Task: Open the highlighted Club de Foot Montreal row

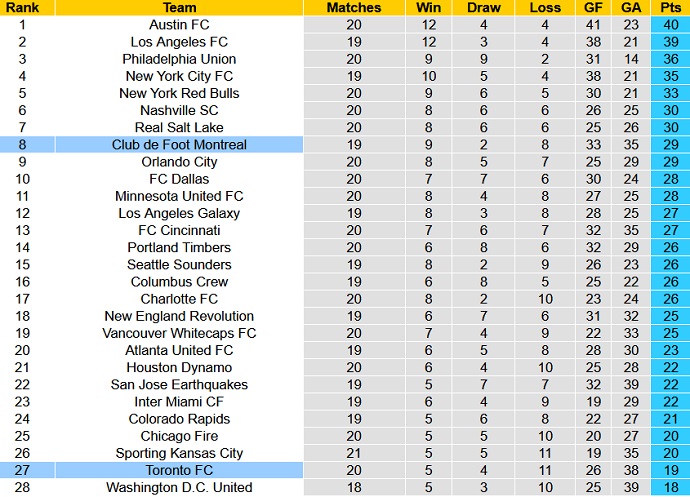Action: click(x=179, y=145)
